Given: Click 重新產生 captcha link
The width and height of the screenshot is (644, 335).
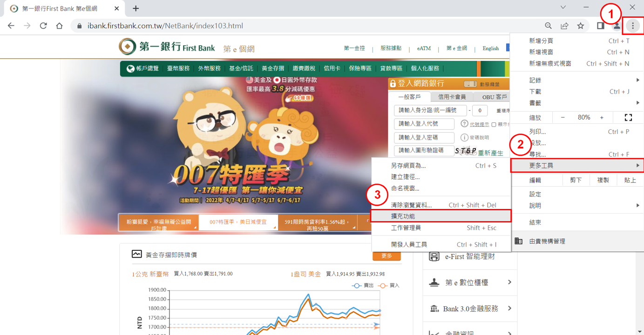Looking at the screenshot, I should pos(490,153).
